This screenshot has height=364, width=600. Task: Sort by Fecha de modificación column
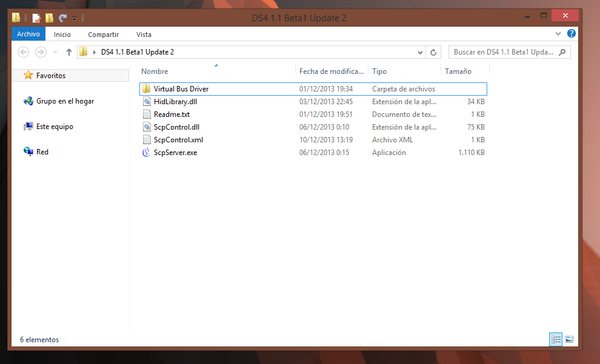[x=332, y=71]
